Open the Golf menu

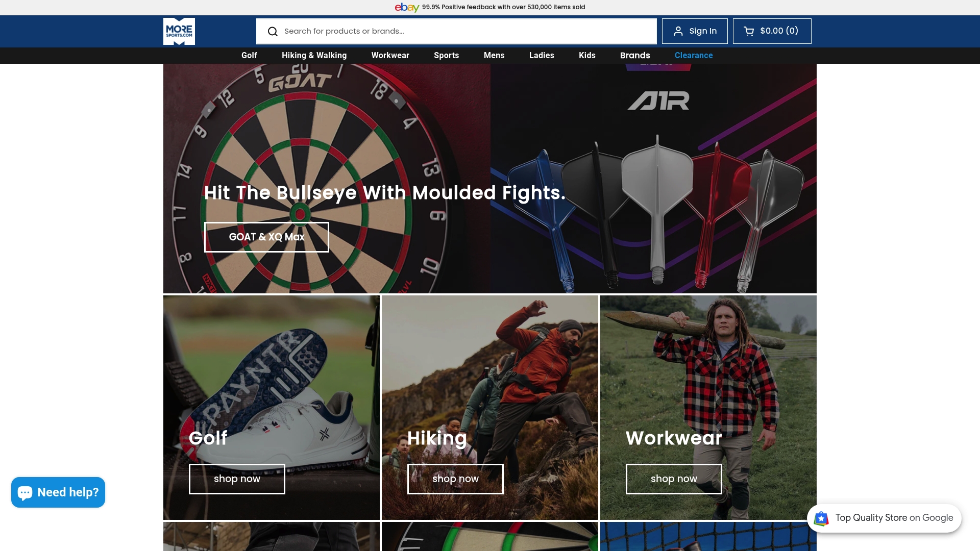tap(249, 55)
